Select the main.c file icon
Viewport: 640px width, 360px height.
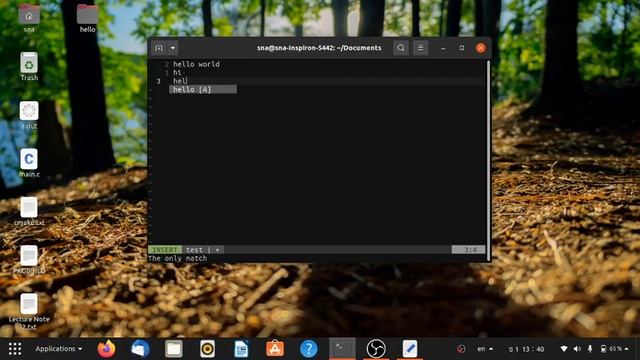pyautogui.click(x=29, y=163)
